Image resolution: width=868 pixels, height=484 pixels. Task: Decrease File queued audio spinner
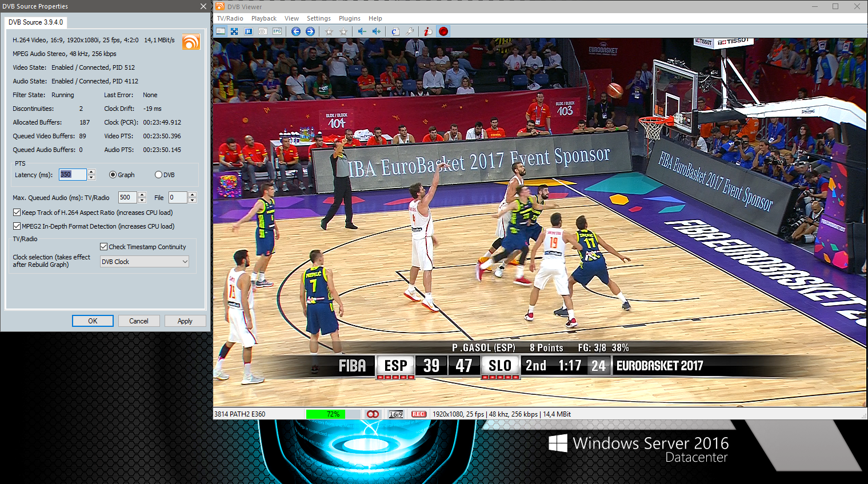pyautogui.click(x=193, y=201)
